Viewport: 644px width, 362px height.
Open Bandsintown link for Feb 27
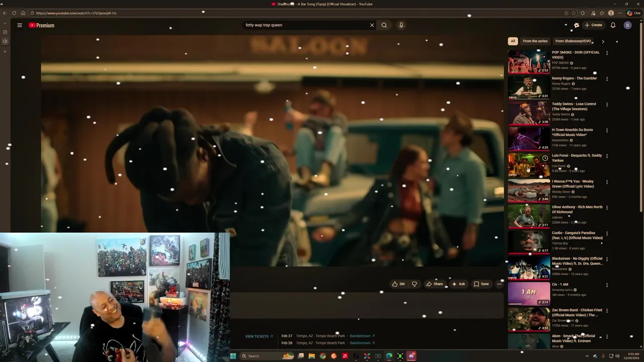coord(362,336)
